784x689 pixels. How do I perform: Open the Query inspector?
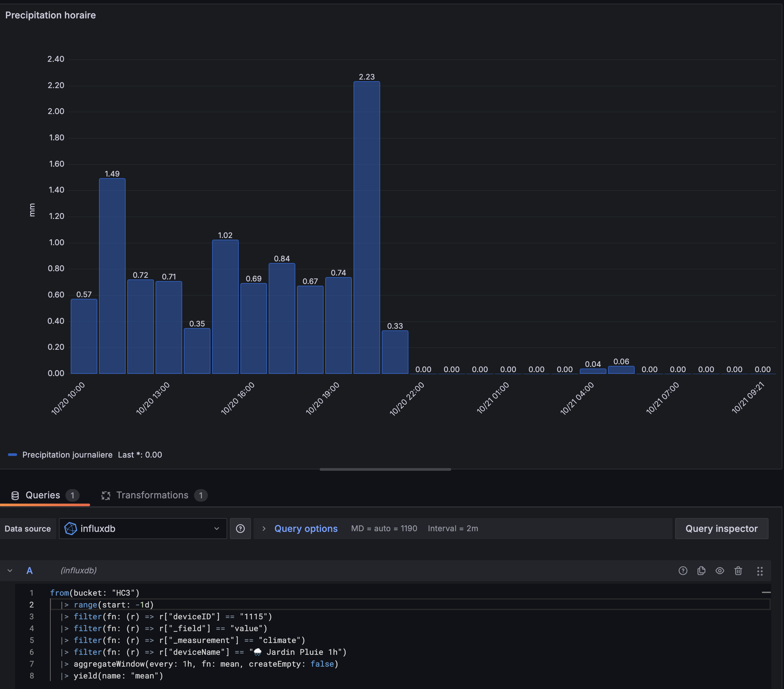(721, 529)
